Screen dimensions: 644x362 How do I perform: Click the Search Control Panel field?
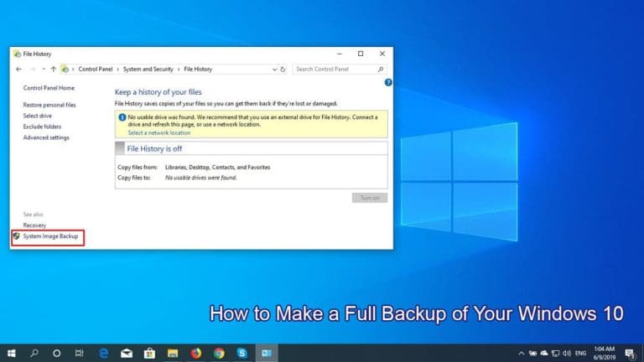coord(334,69)
